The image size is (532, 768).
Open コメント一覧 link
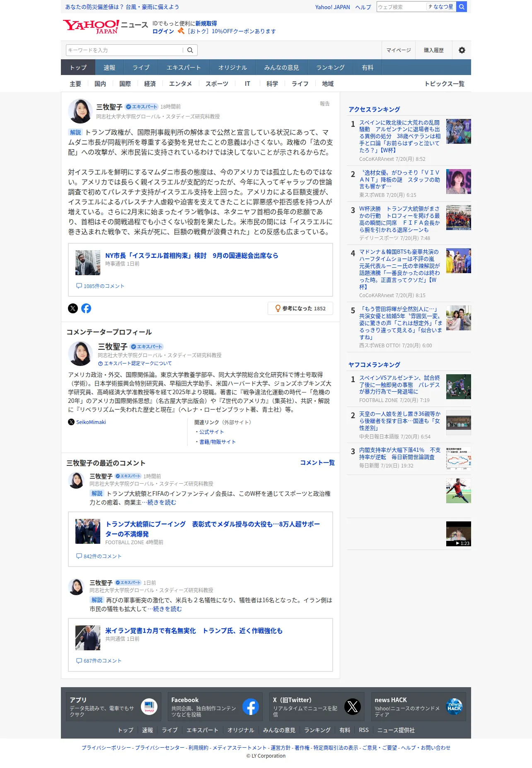[x=317, y=463]
